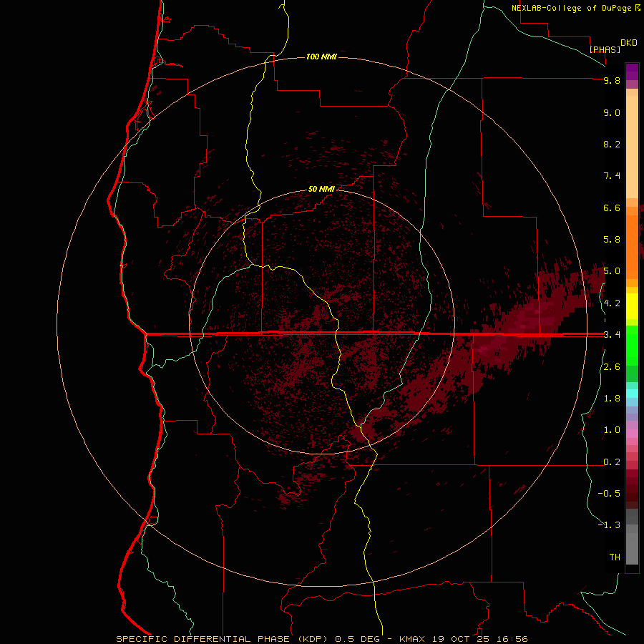
Task: Select the "DKD" legend label
Action: point(628,43)
